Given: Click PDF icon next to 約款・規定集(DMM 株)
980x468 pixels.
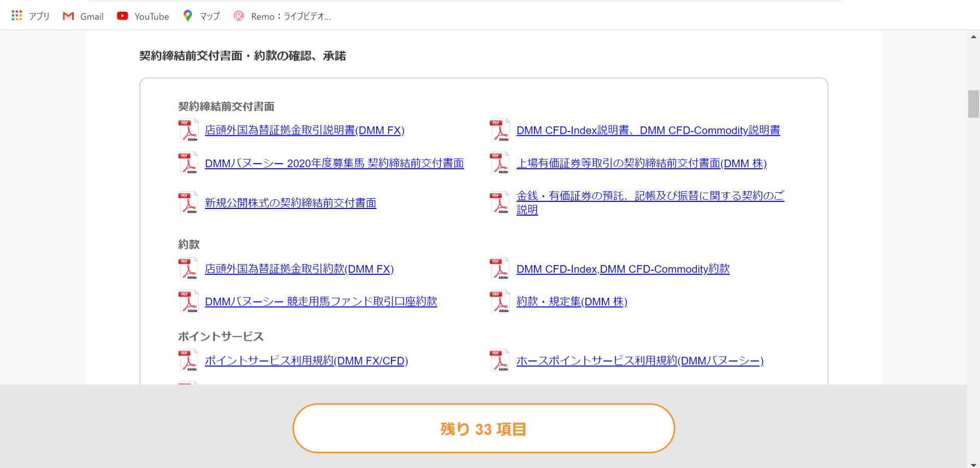Looking at the screenshot, I should [x=500, y=301].
